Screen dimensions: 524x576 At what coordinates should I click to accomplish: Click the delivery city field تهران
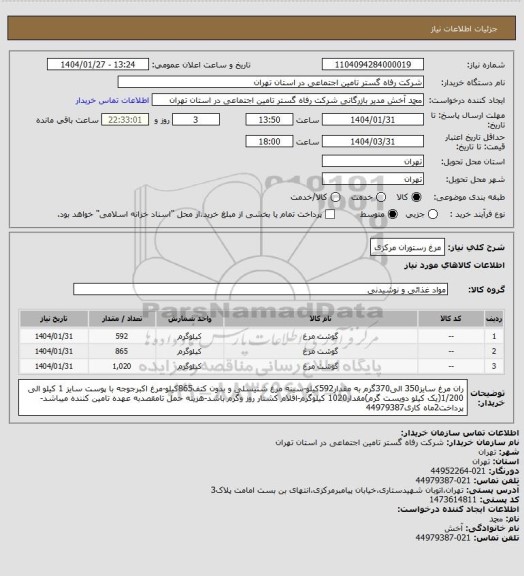tap(373, 179)
